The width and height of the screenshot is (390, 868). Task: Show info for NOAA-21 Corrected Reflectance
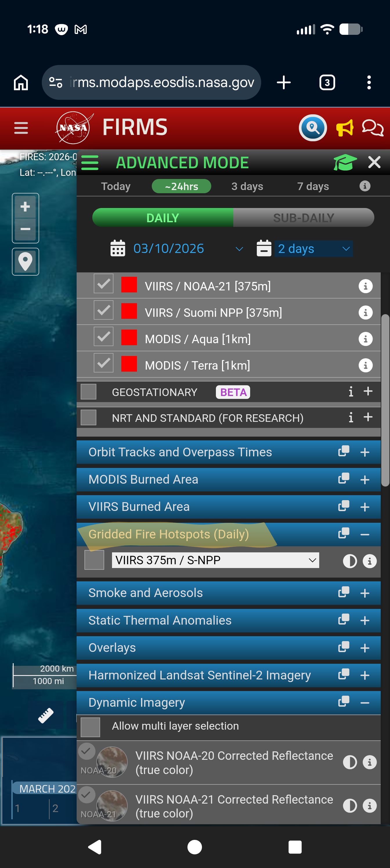point(369,806)
